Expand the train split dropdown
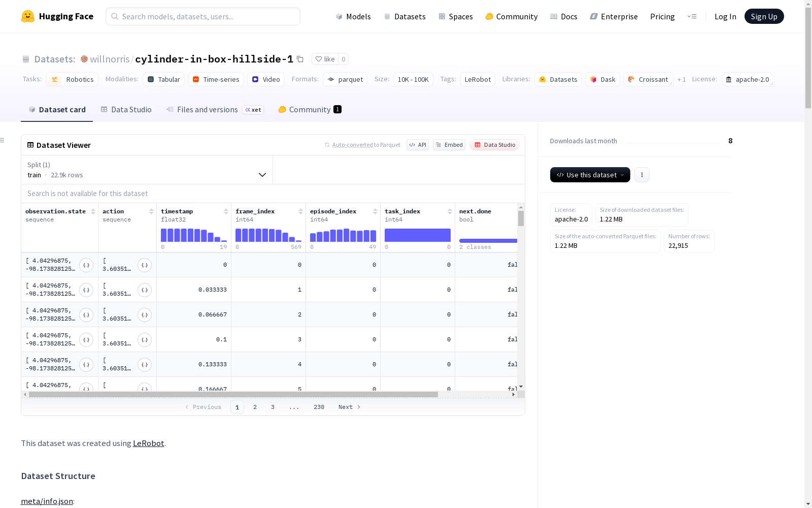The width and height of the screenshot is (812, 508). (147, 170)
